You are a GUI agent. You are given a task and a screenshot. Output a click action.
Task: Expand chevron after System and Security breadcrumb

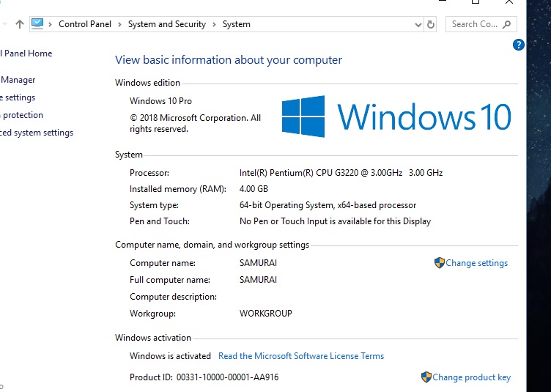[x=214, y=25]
